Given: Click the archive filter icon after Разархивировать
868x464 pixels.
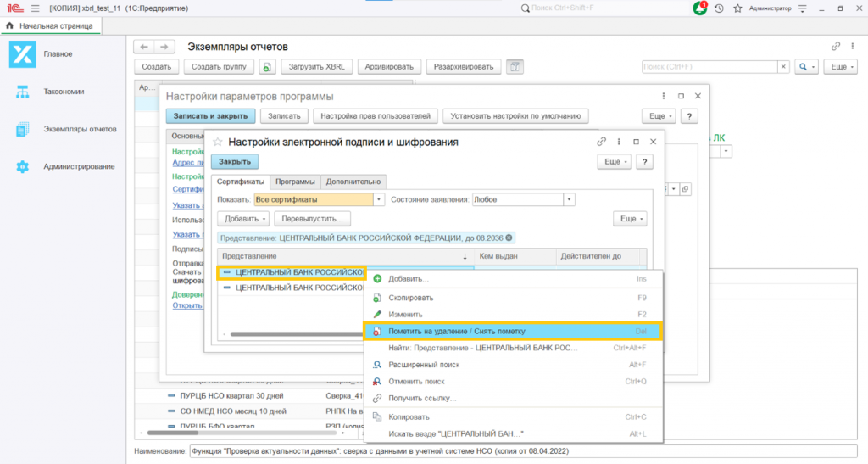Looking at the screenshot, I should [x=515, y=67].
